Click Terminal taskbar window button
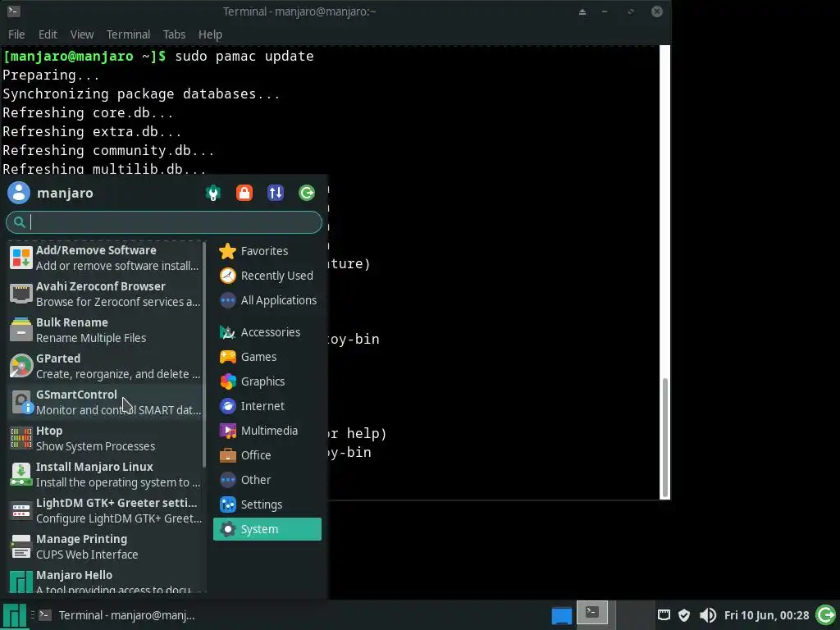 click(116, 615)
